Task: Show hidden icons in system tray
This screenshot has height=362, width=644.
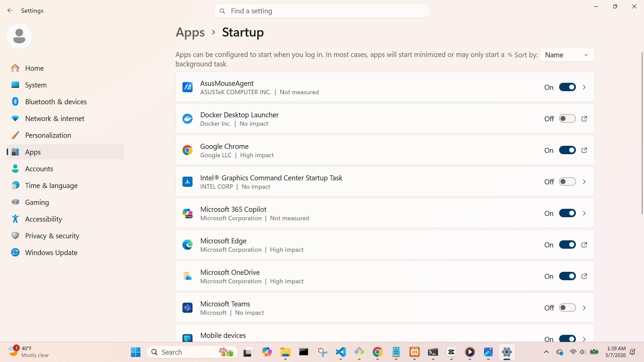Action: click(546, 352)
